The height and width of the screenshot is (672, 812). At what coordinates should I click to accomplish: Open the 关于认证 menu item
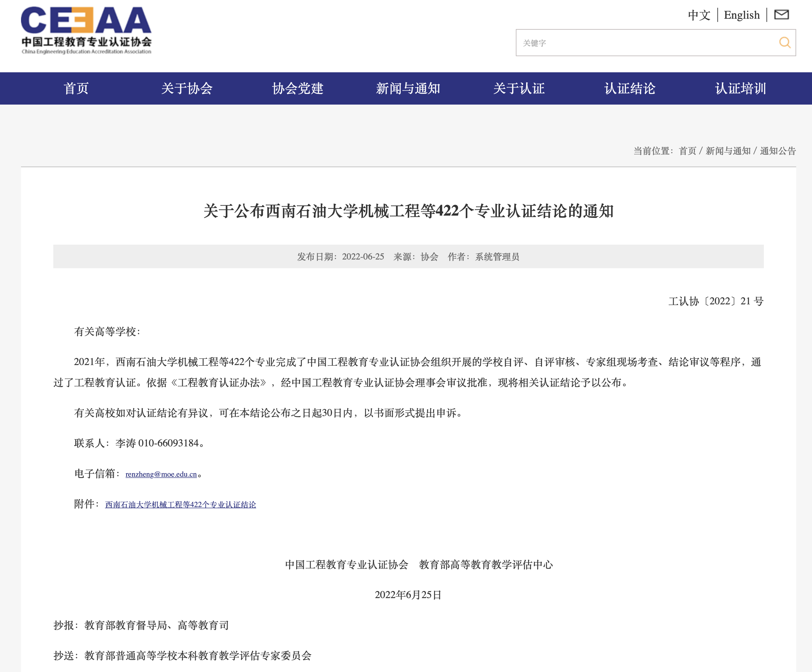click(x=519, y=88)
